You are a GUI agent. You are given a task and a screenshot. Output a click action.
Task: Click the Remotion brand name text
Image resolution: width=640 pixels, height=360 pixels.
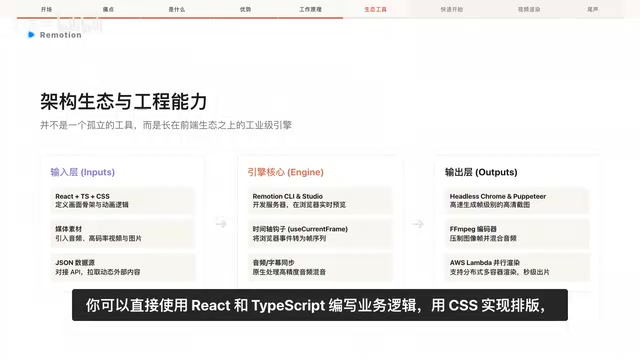[x=61, y=35]
